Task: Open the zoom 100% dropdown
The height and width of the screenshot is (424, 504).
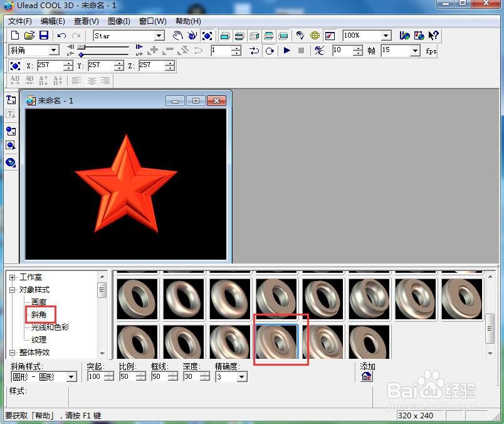Action: (x=386, y=36)
